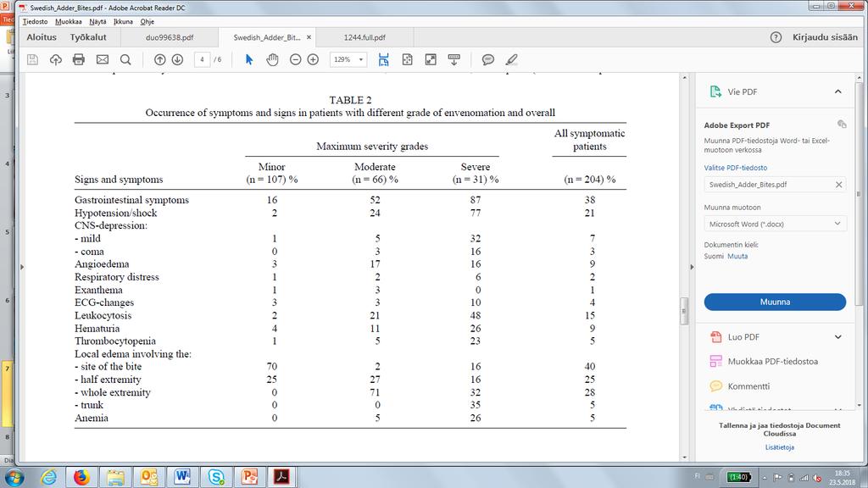The height and width of the screenshot is (488, 868).
Task: Open the 129% zoom level dropdown
Action: (x=361, y=60)
